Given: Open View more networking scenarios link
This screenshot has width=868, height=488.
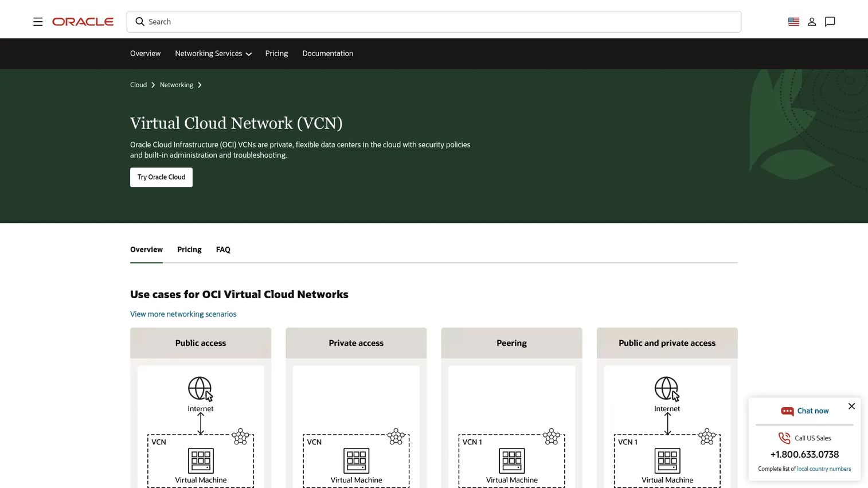Looking at the screenshot, I should coord(183,314).
